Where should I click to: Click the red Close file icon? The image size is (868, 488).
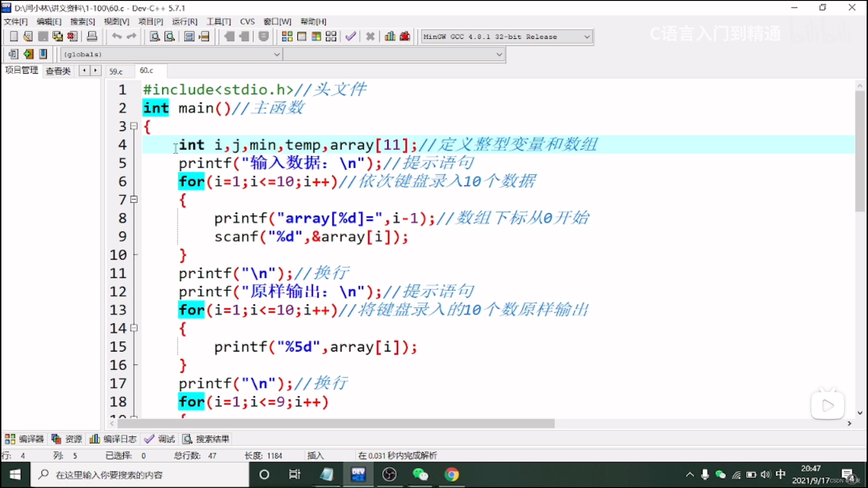point(72,37)
